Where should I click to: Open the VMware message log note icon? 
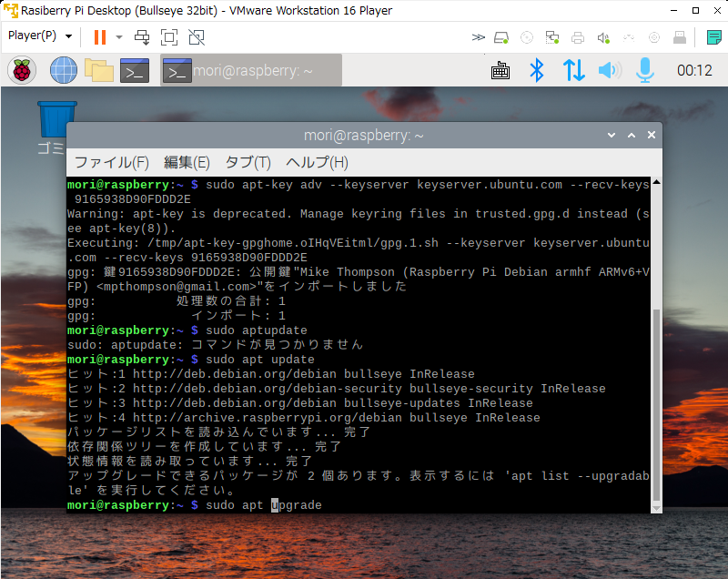click(713, 37)
